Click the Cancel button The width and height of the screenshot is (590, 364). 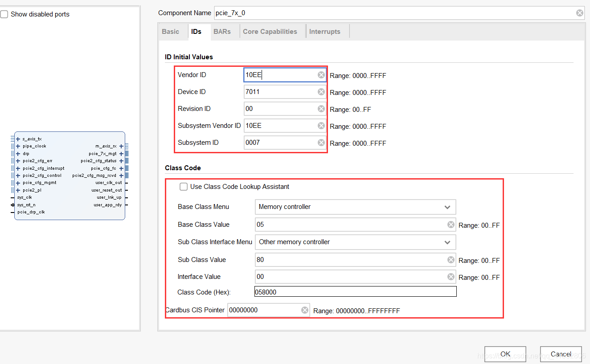(561, 354)
